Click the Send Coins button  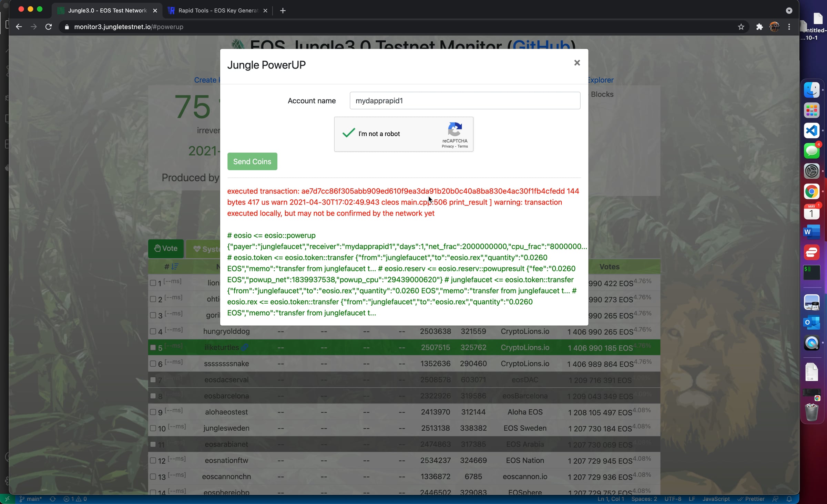252,161
